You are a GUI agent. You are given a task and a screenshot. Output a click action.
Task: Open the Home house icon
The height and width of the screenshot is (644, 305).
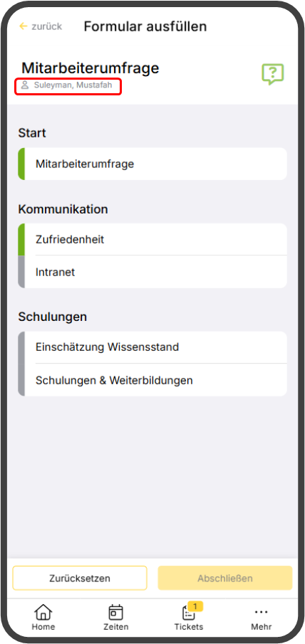click(43, 612)
